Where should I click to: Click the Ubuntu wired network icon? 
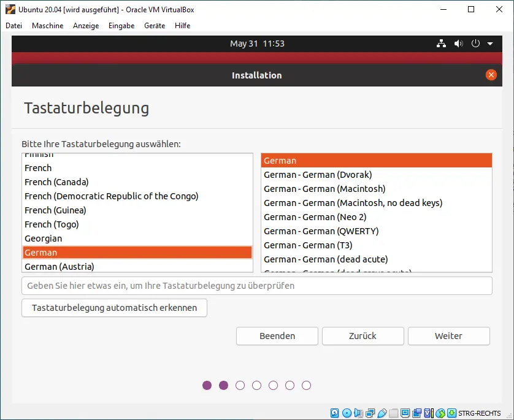441,44
